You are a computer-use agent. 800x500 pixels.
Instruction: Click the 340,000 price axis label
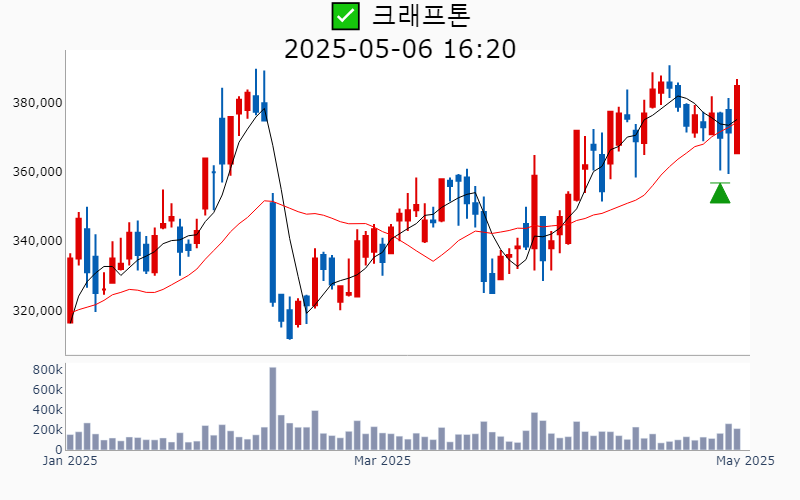coord(37,241)
